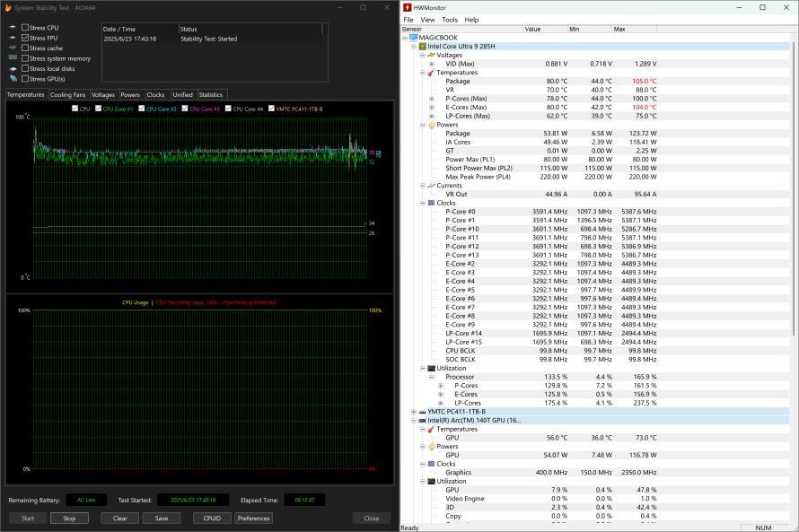Viewport: 799px width, 532px height.
Task: Open CPUID from the AIDA64 button bar
Action: [x=212, y=519]
